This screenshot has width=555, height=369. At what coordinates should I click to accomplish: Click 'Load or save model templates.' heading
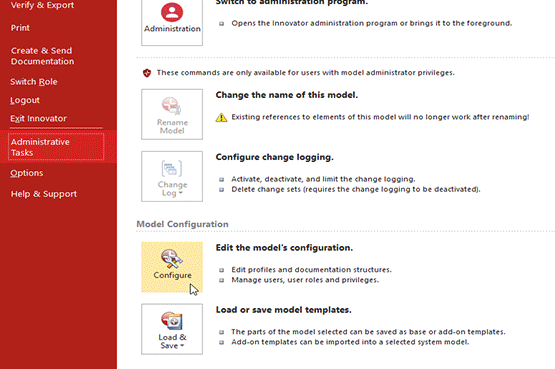(x=284, y=310)
